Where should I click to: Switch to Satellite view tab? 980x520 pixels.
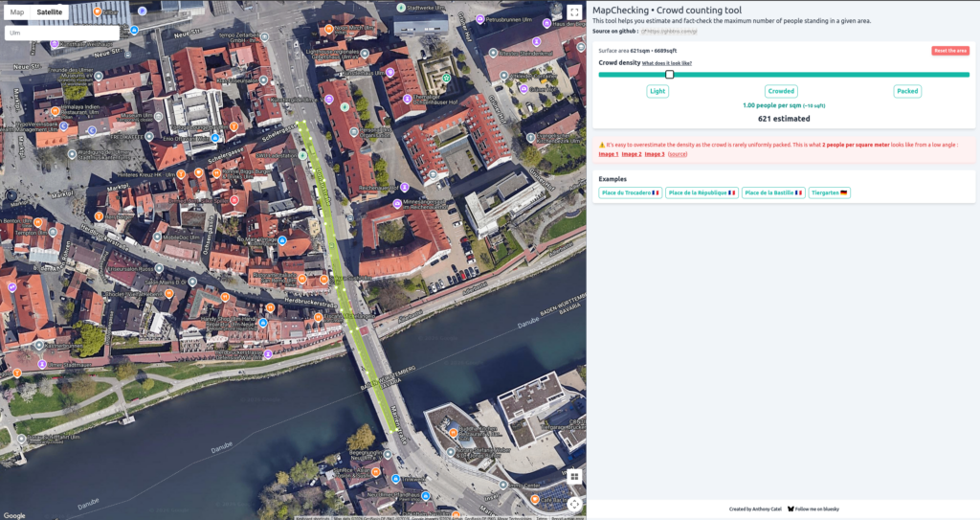(x=50, y=12)
